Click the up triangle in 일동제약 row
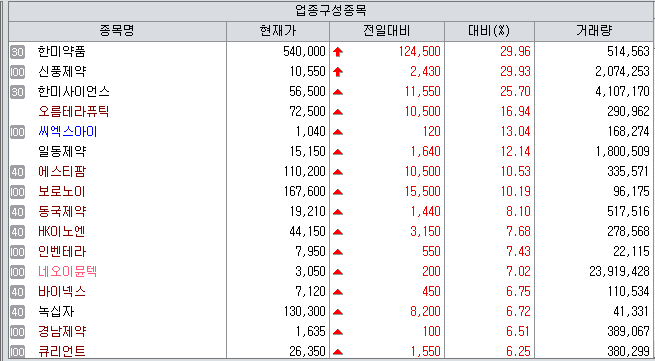Viewport: 655px width, 361px height. [338, 153]
